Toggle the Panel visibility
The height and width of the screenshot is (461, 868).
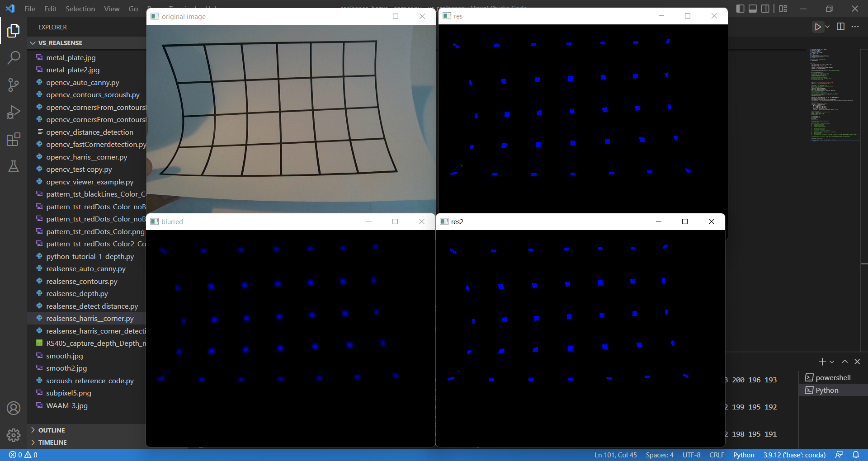point(752,9)
